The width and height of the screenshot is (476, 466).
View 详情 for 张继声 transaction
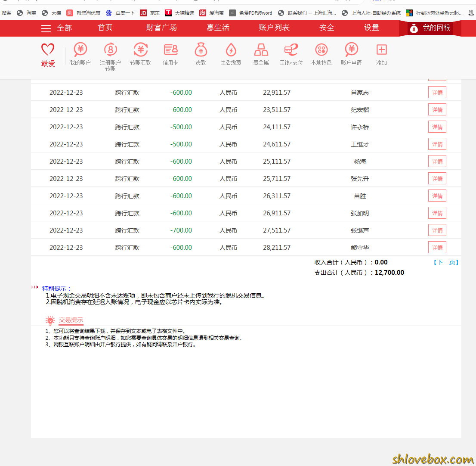point(437,230)
